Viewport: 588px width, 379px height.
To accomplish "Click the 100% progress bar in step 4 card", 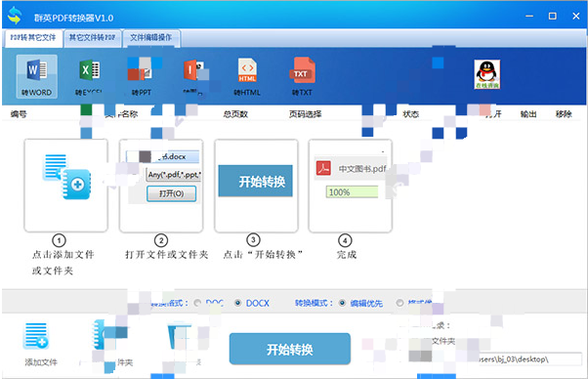I will pyautogui.click(x=352, y=192).
